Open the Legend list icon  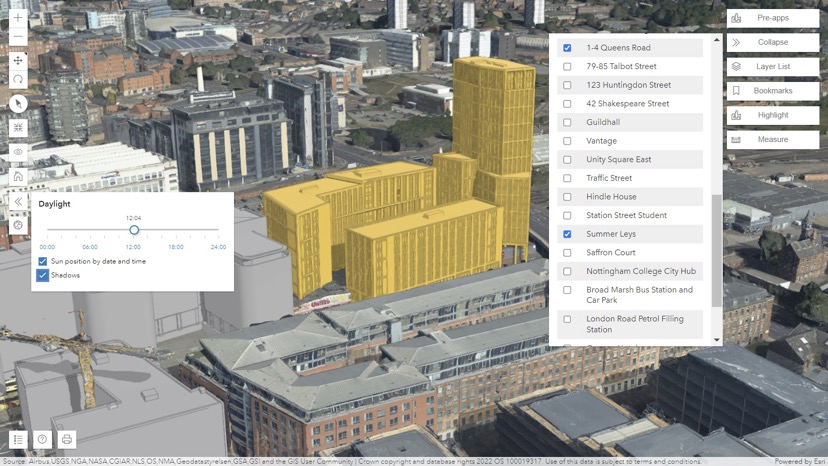click(x=18, y=439)
